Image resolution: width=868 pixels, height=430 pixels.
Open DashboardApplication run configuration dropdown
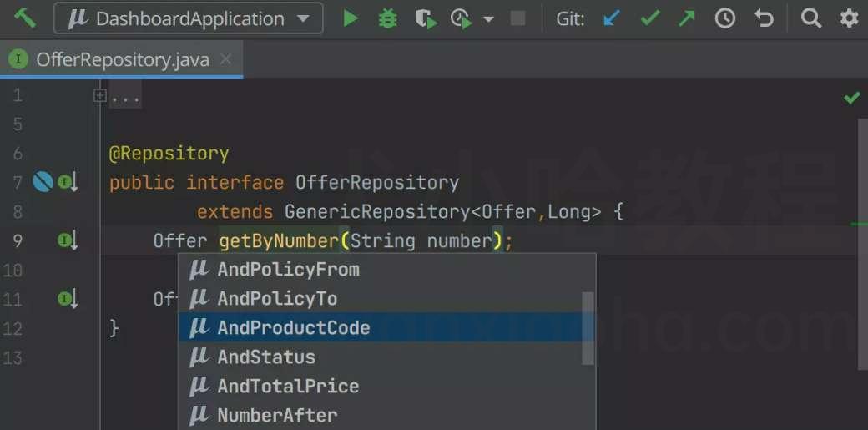(x=189, y=18)
